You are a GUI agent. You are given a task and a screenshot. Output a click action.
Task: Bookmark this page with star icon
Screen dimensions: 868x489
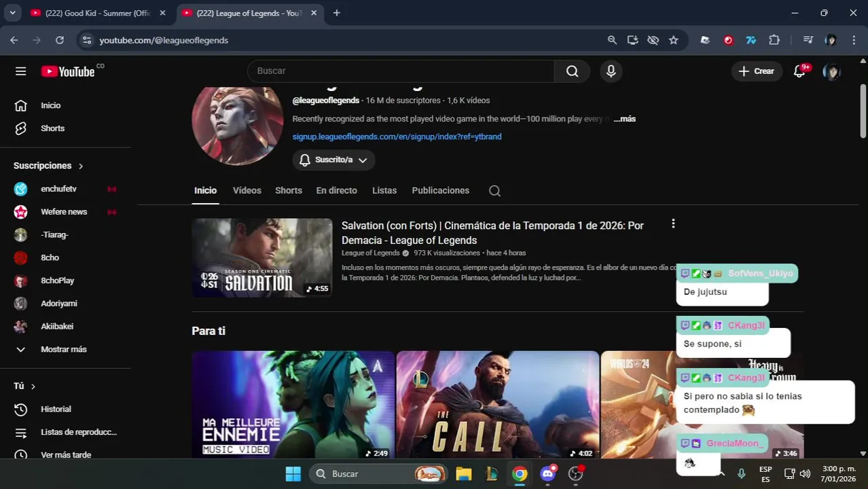[673, 40]
